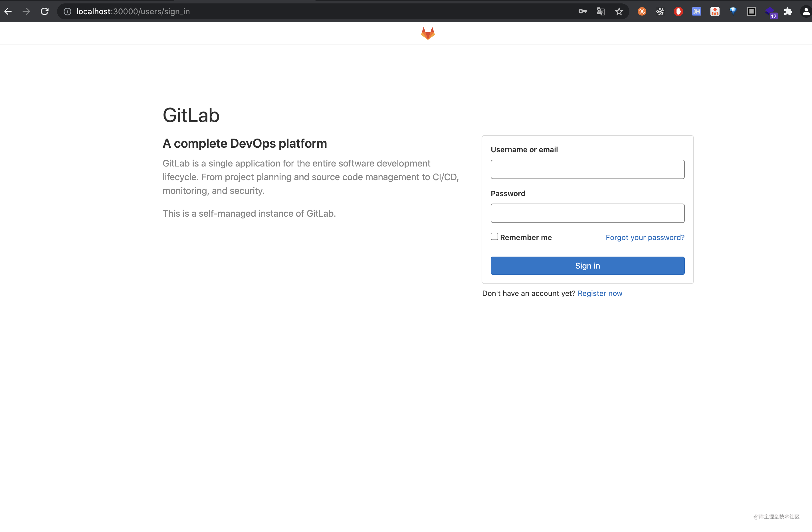
Task: Toggle the screenshot frame extension on
Action: click(752, 11)
